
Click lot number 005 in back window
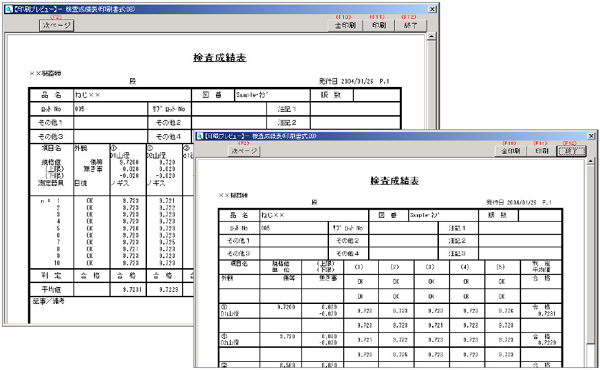pyautogui.click(x=80, y=109)
